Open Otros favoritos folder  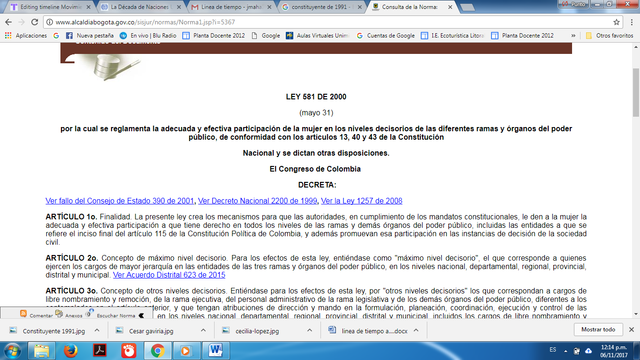coord(609,36)
